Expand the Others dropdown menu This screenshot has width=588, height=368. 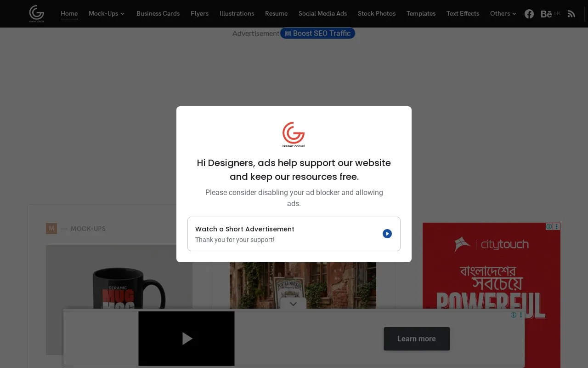[x=503, y=13]
